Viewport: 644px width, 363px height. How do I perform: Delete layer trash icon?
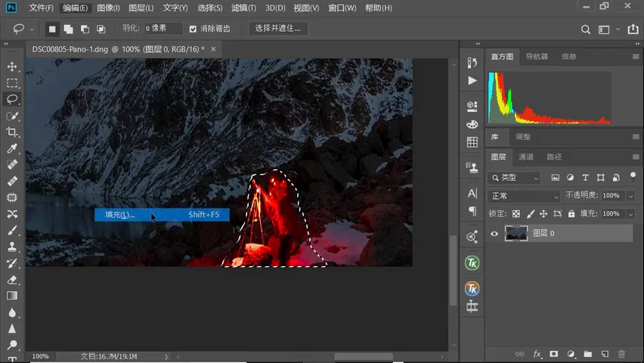point(621,354)
